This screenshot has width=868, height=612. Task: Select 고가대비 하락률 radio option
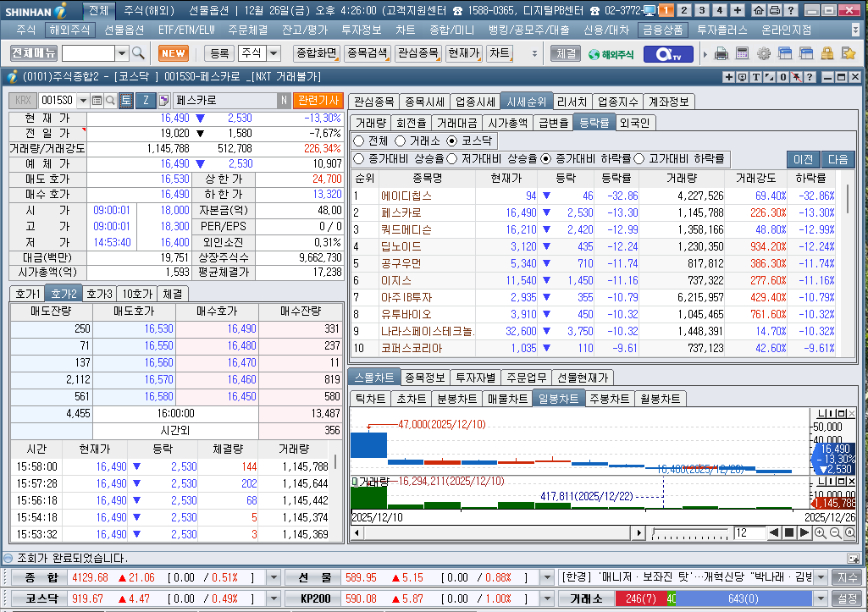[x=639, y=159]
